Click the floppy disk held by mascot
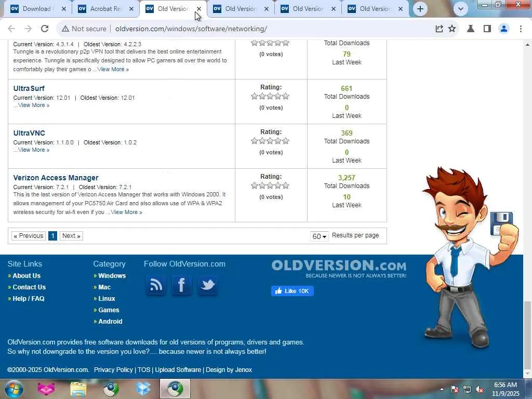This screenshot has height=399, width=532. click(501, 223)
